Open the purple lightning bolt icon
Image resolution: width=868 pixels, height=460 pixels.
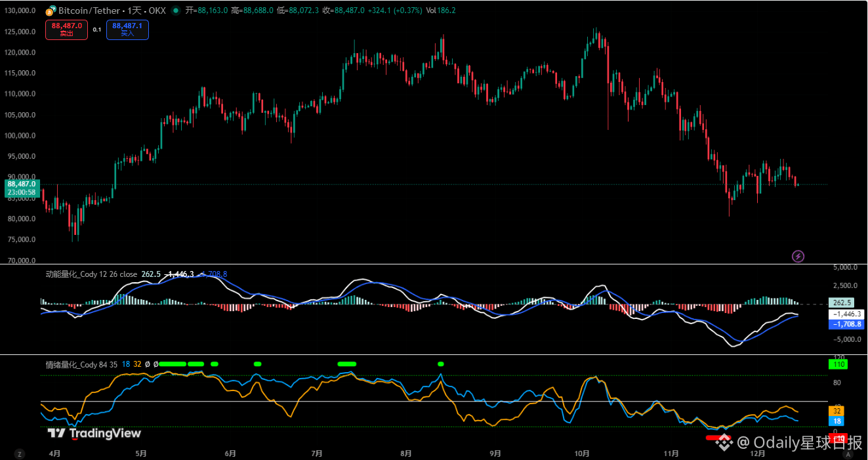point(798,256)
